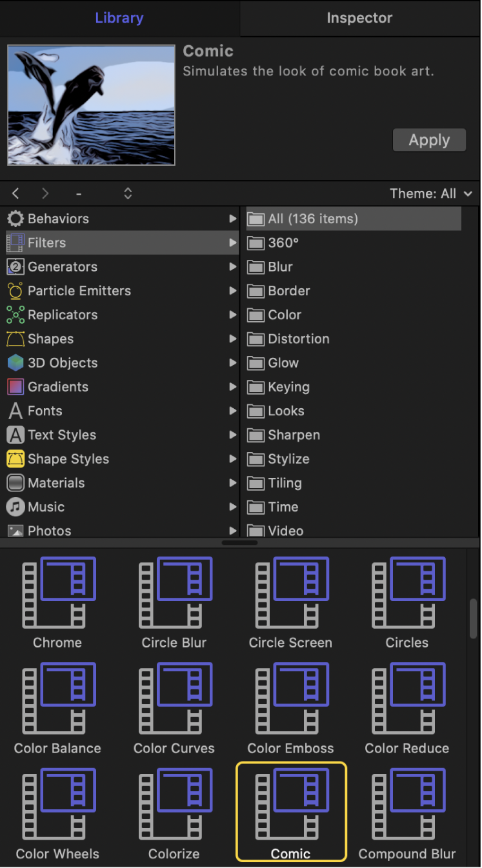
Task: Pick the Compound Blur filter icon
Action: (x=407, y=804)
